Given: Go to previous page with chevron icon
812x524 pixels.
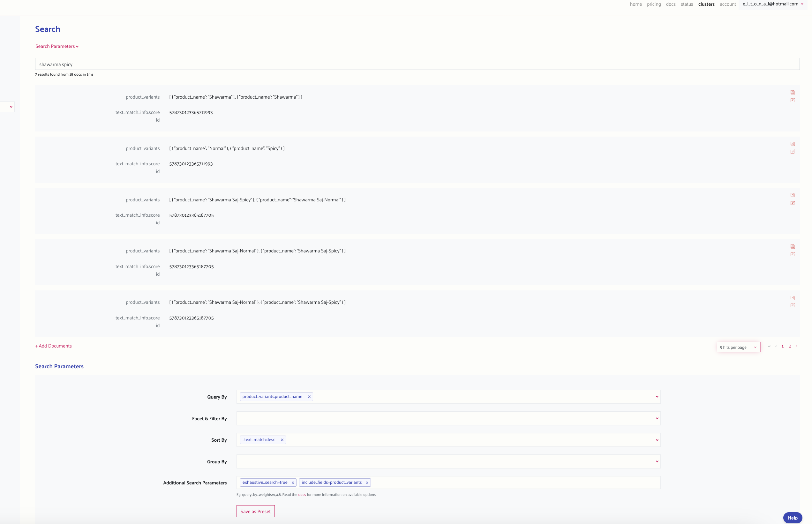Looking at the screenshot, I should tap(776, 346).
